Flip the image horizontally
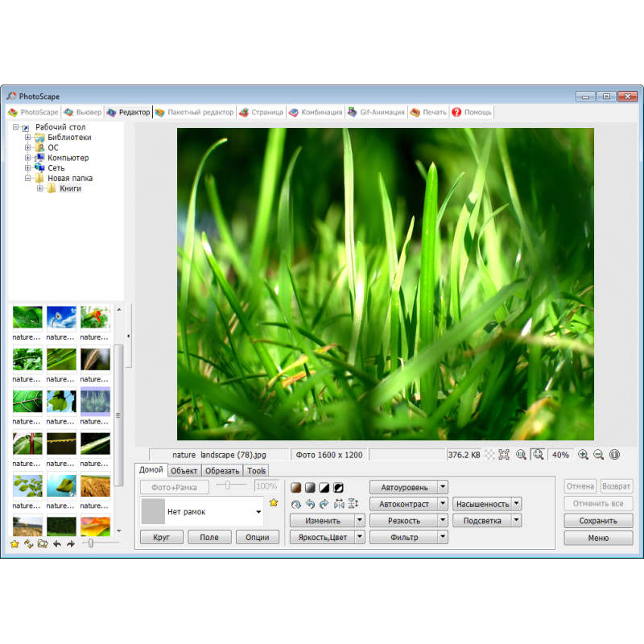This screenshot has width=644, height=644. point(339,505)
